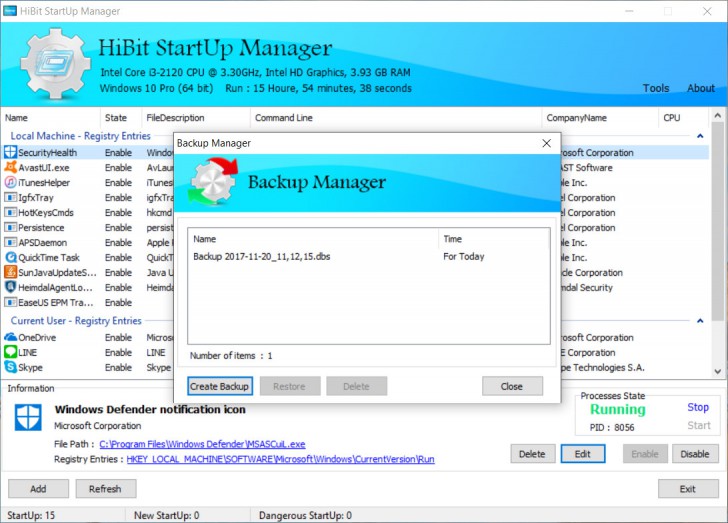728x523 pixels.
Task: Open the HKEY_LOCAL_MACHINE registry entry link
Action: pos(280,459)
